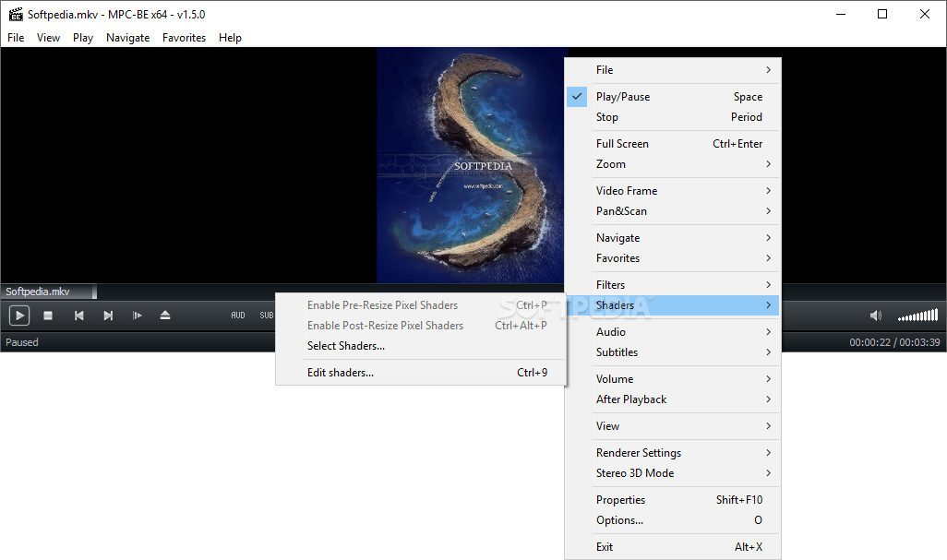This screenshot has height=560, width=947.
Task: Expand the Pan&Scan submenu
Action: pos(672,211)
